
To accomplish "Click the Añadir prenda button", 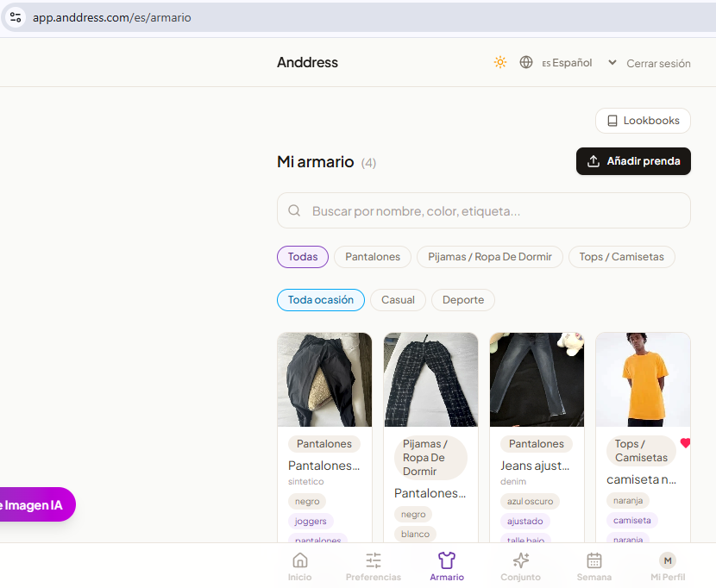I will click(633, 161).
